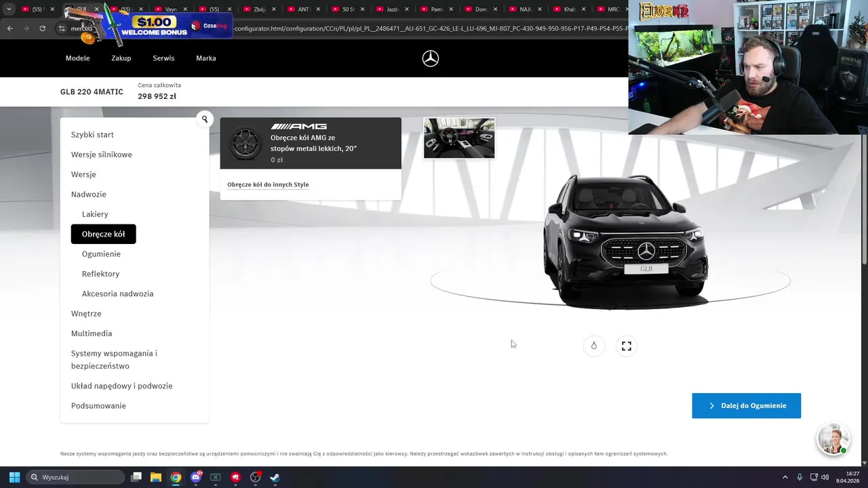
Task: Click the Wyszukaj taskbar search box
Action: click(x=75, y=477)
